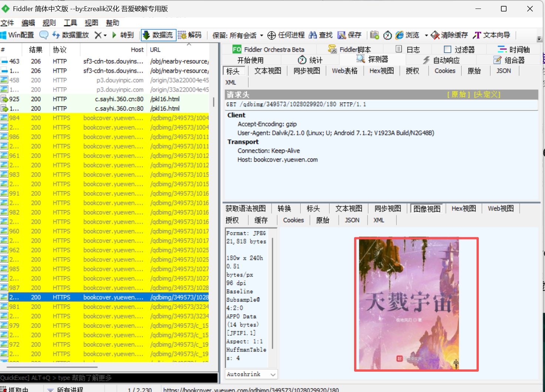The height and width of the screenshot is (392, 545).
Task: Select session 458 p3.douyinpic.com row
Action: coord(105,80)
